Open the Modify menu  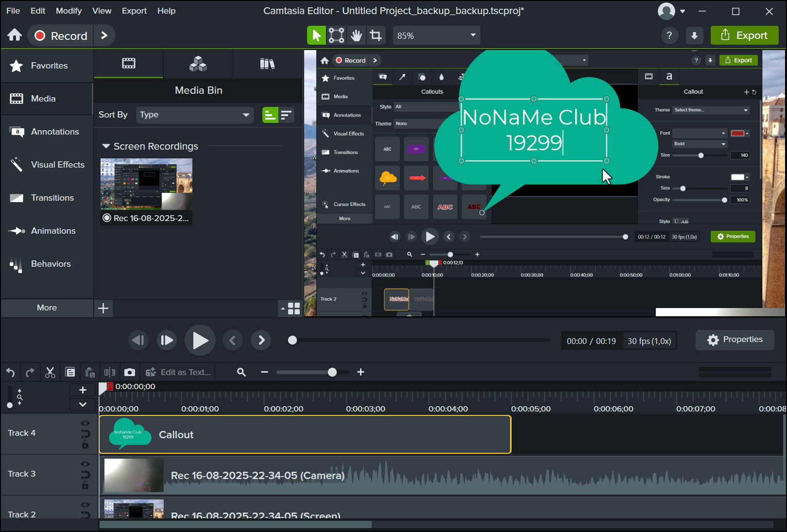tap(68, 11)
